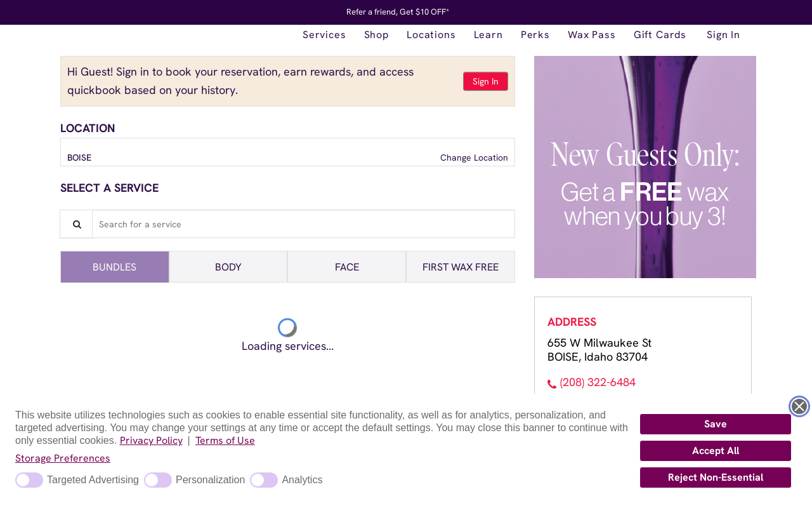Image resolution: width=812 pixels, height=508 pixels.
Task: Focus the Search for a service field
Action: click(303, 224)
